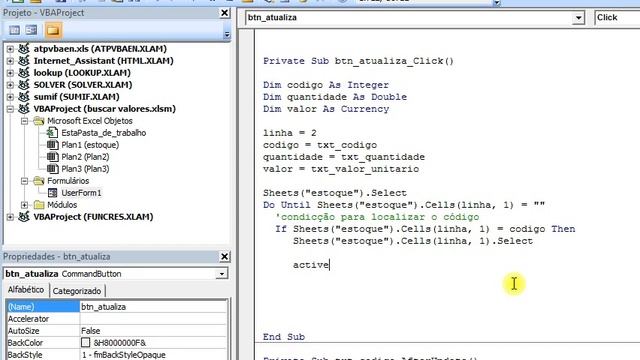This screenshot has width=640, height=360.
Task: Click lookup project icon
Action: coord(24,73)
